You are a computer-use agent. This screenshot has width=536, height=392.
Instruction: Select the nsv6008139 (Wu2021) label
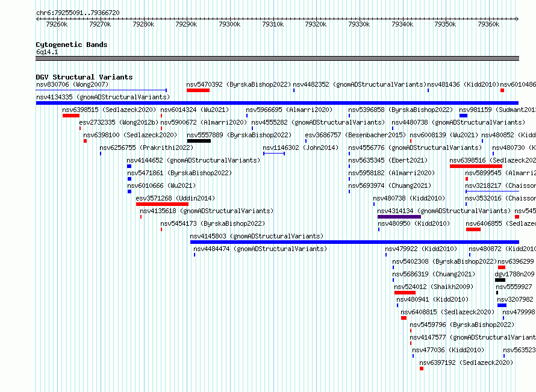click(444, 135)
